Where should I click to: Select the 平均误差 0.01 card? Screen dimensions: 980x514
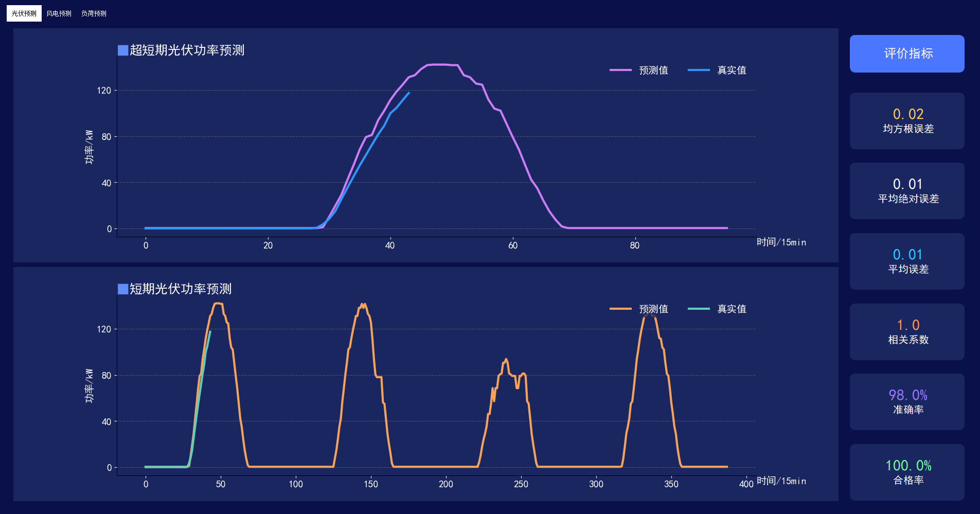(x=907, y=261)
